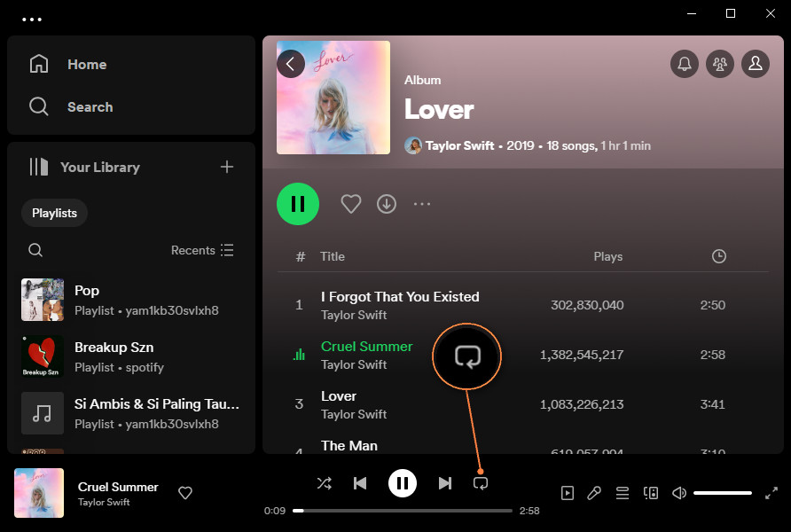Go back using the arrow on album art
791x532 pixels.
[291, 64]
